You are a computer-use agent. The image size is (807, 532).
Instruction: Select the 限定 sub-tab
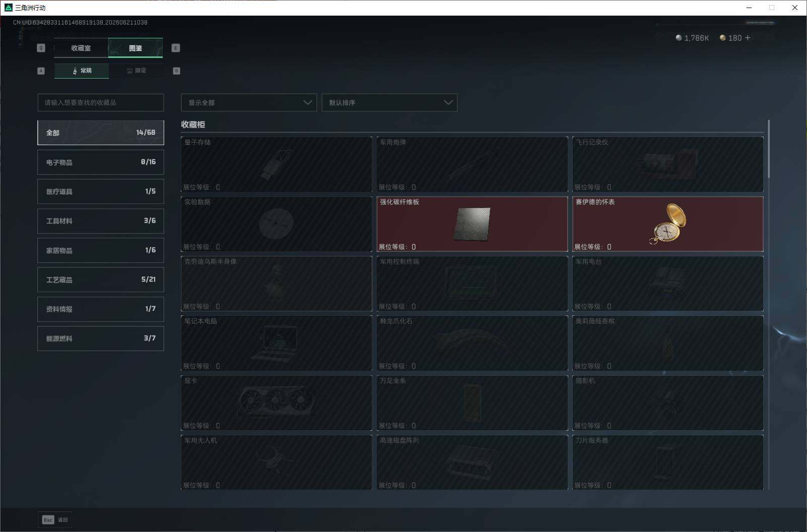tap(136, 71)
